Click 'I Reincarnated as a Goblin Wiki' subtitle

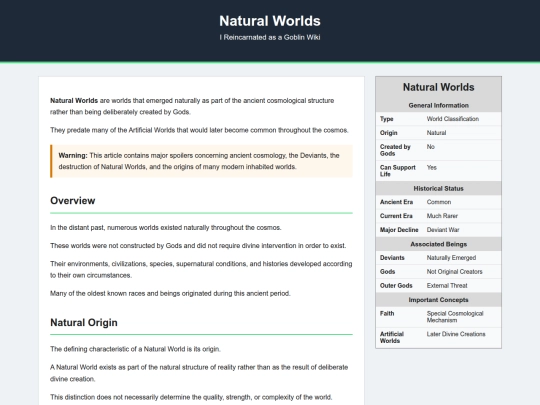pos(270,37)
